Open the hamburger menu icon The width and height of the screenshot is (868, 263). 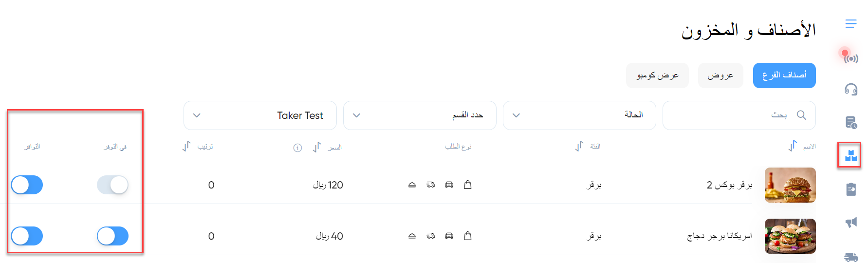850,23
